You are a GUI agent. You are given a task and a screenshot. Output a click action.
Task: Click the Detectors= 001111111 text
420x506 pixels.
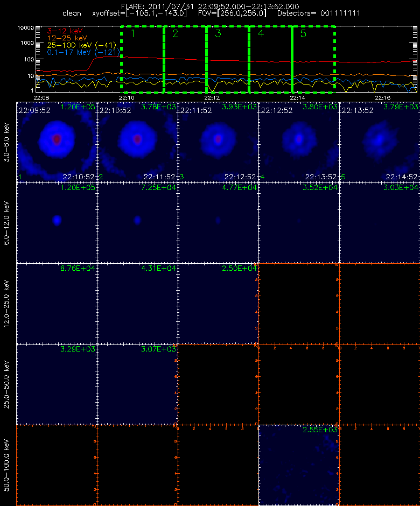[319, 13]
